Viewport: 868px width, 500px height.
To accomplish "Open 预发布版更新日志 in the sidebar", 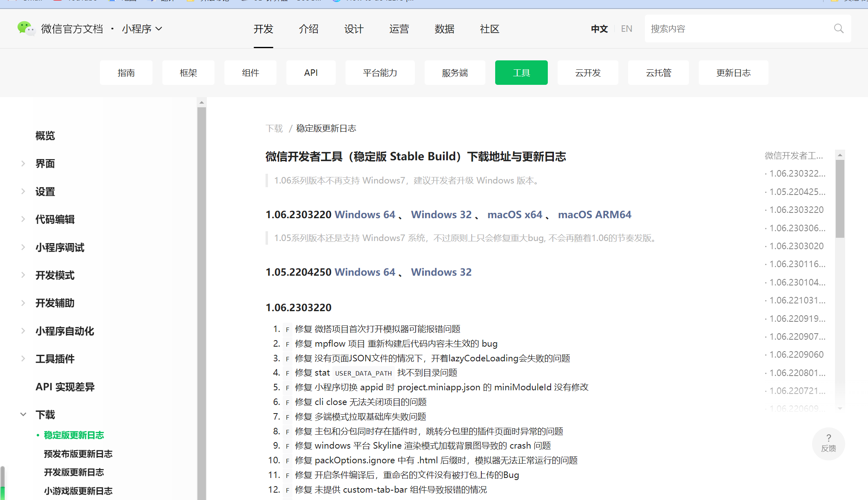I will click(x=78, y=454).
